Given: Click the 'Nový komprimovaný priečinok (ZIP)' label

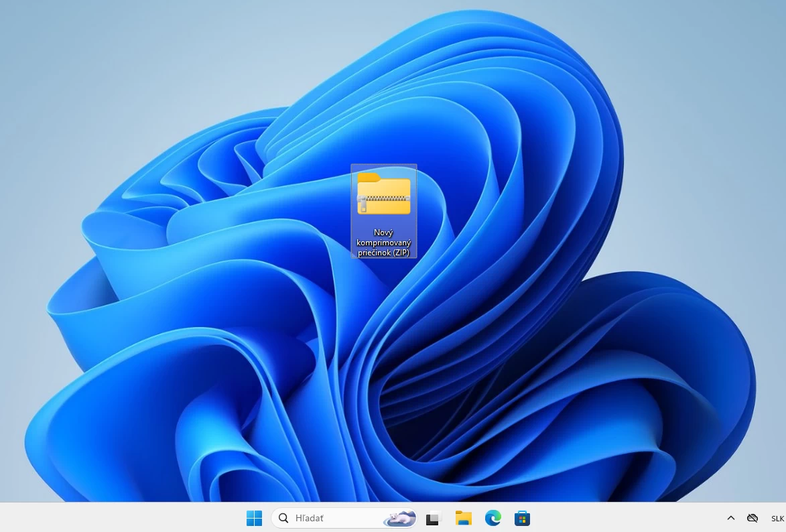Looking at the screenshot, I should [384, 242].
